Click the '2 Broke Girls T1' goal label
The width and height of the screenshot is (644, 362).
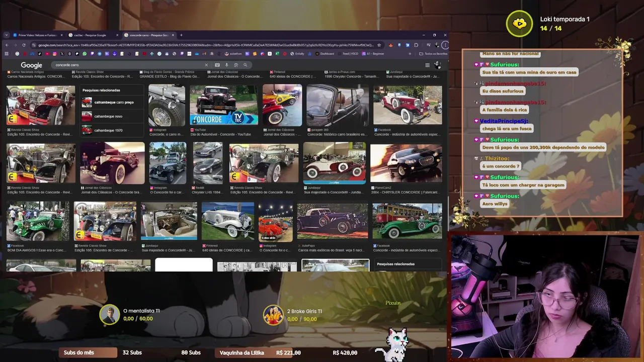click(304, 311)
